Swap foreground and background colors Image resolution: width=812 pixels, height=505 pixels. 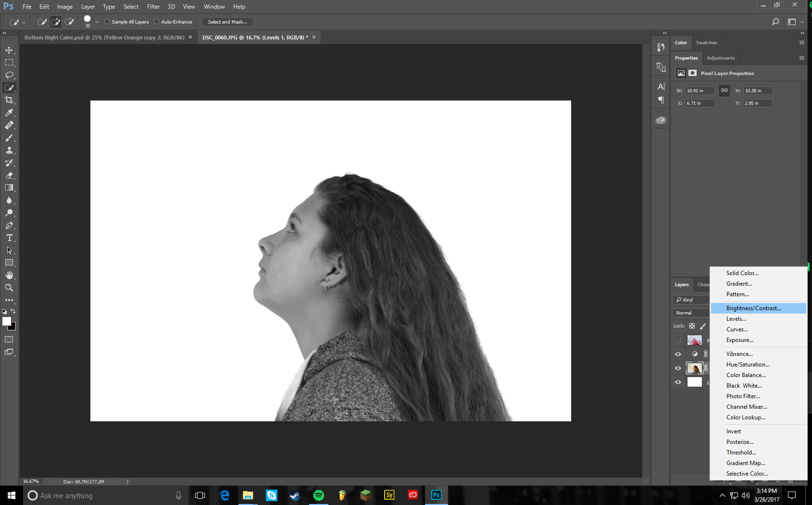pos(13,311)
